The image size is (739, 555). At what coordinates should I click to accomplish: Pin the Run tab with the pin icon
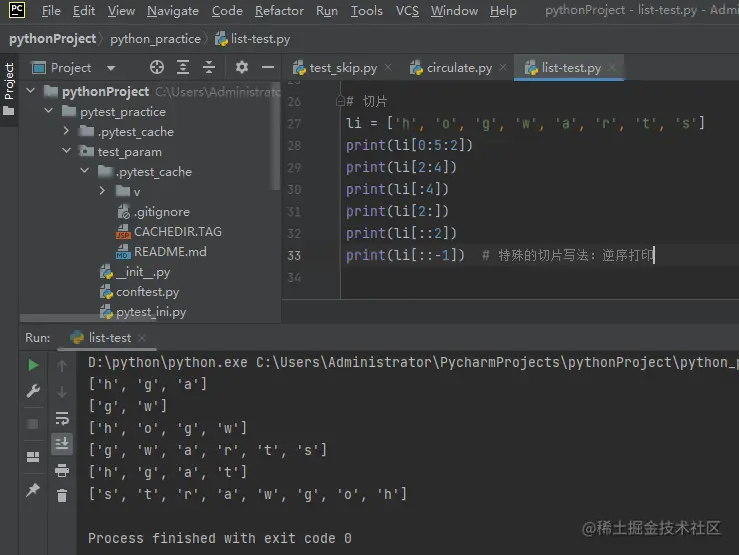[x=33, y=490]
